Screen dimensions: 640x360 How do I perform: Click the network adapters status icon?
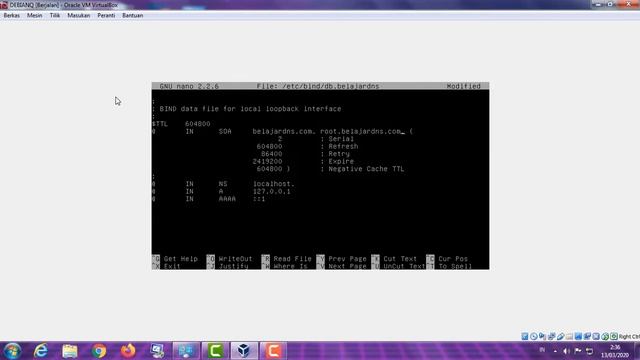pos(551,336)
